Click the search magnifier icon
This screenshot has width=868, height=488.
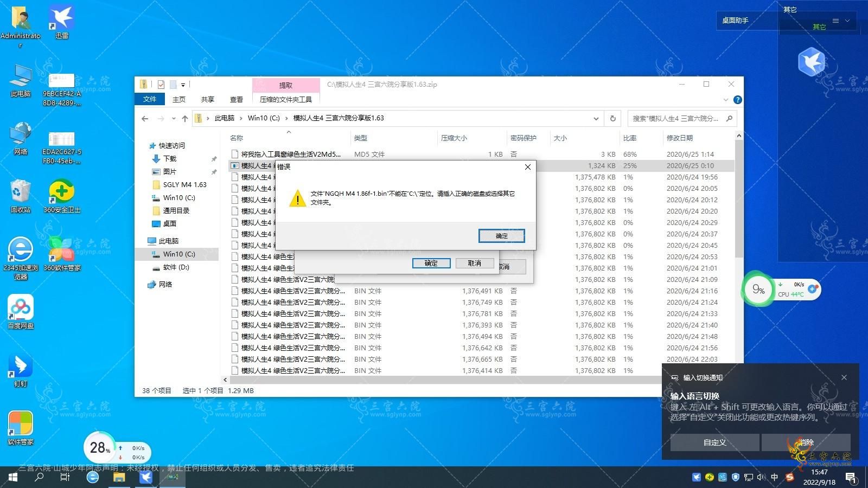click(729, 118)
